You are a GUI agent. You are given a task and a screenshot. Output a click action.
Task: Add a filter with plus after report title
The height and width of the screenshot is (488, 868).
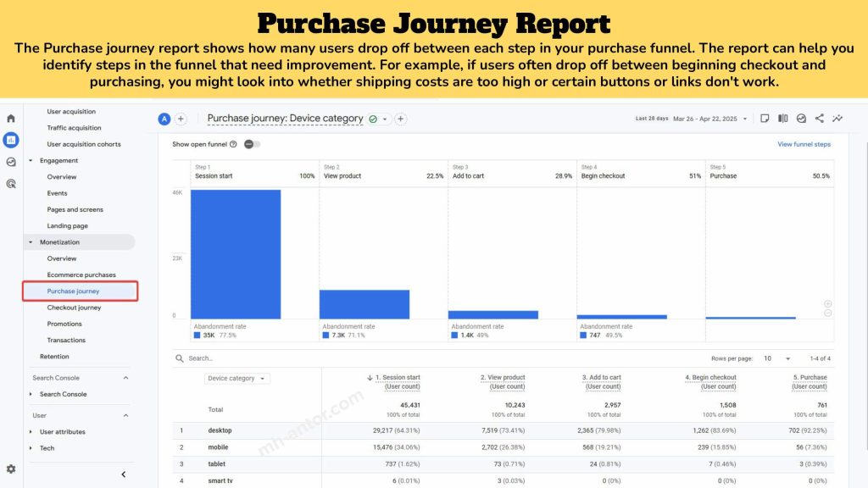point(401,119)
